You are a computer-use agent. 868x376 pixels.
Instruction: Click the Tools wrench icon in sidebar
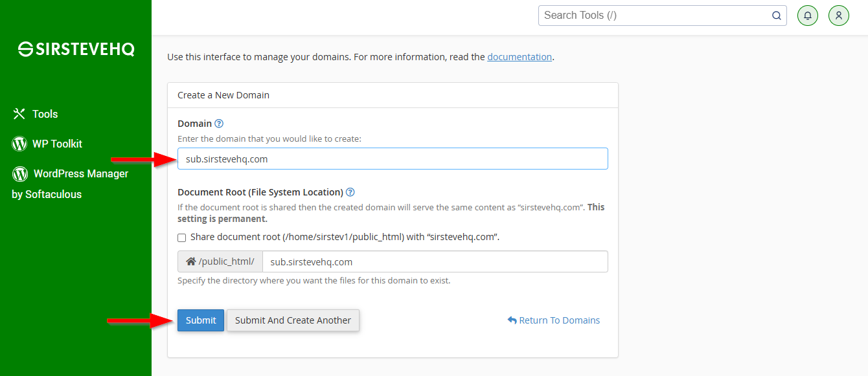click(x=19, y=114)
